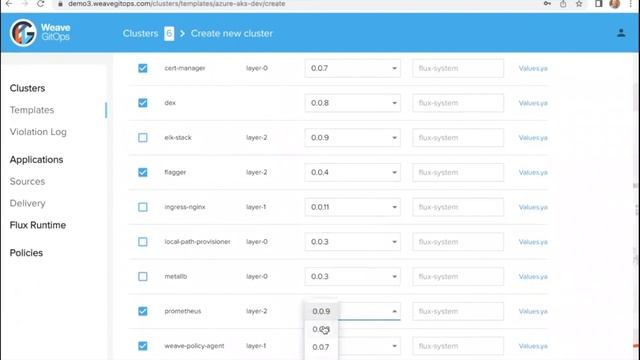Image resolution: width=640 pixels, height=360 pixels.
Task: Check the local-path-provisioner checkbox
Action: tap(142, 242)
